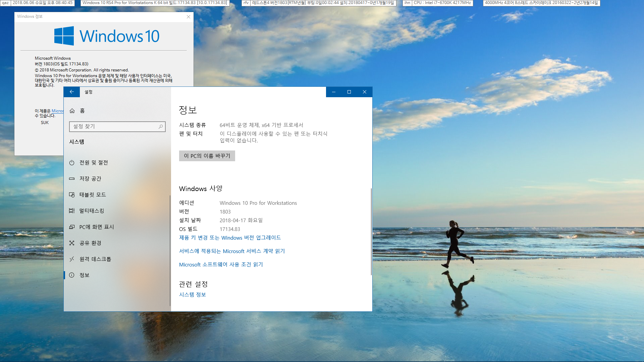Open Microsoft 소프트웨어 사용 조건 읽기 link
Image resolution: width=644 pixels, height=362 pixels.
click(221, 264)
